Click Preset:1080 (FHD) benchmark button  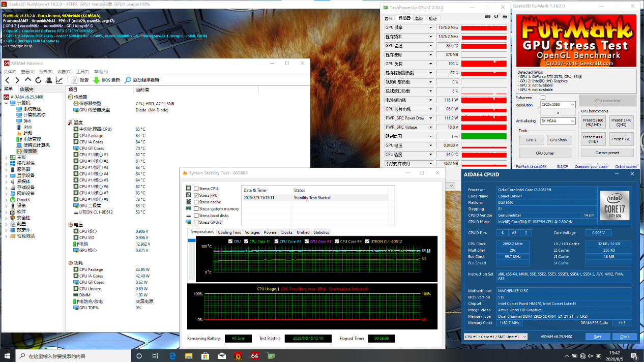[592, 139]
